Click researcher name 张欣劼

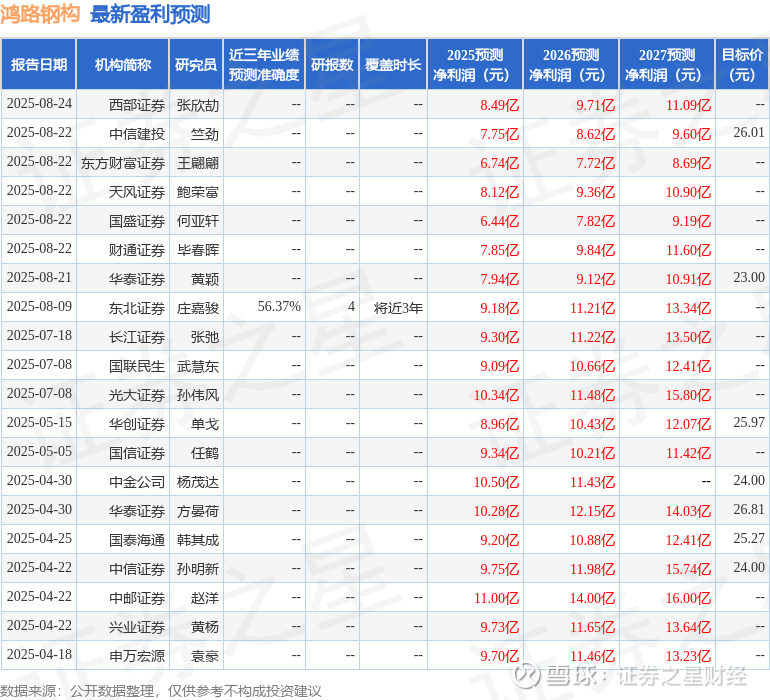tap(197, 105)
